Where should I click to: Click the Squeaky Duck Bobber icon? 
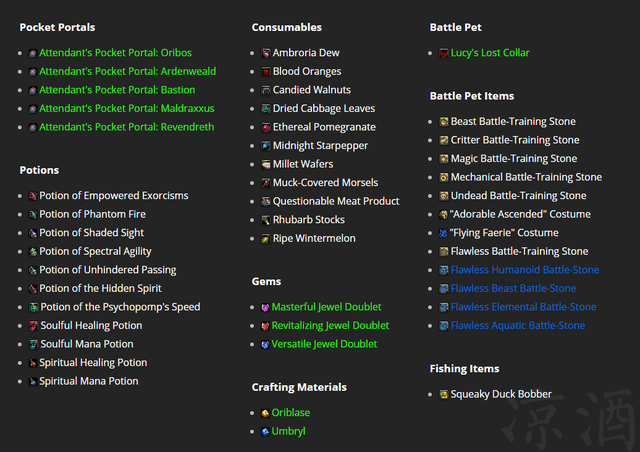(x=443, y=395)
